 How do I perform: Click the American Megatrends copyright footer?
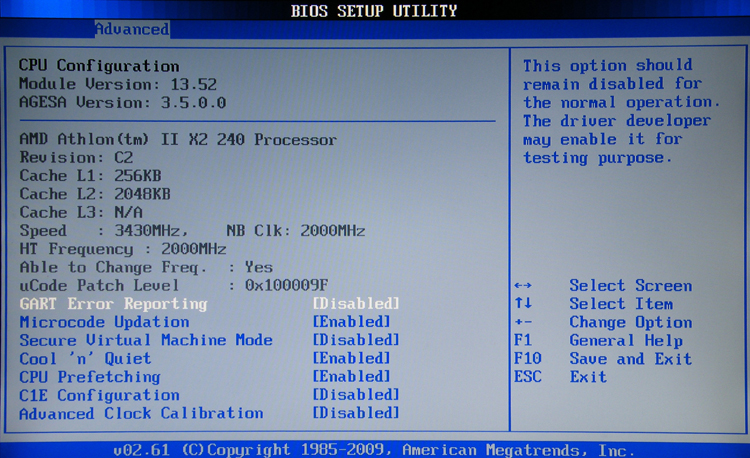tap(374, 450)
